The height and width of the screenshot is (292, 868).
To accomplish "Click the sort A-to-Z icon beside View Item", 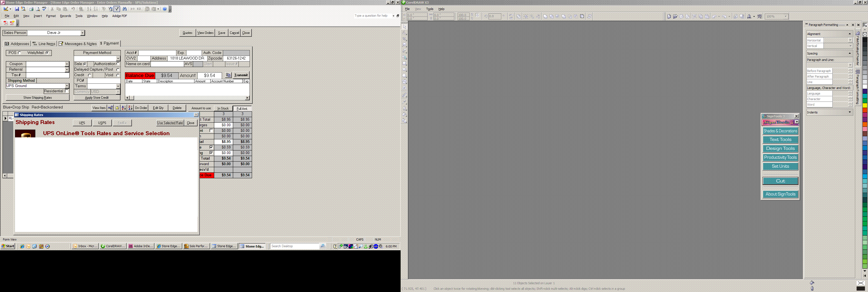I will (124, 108).
